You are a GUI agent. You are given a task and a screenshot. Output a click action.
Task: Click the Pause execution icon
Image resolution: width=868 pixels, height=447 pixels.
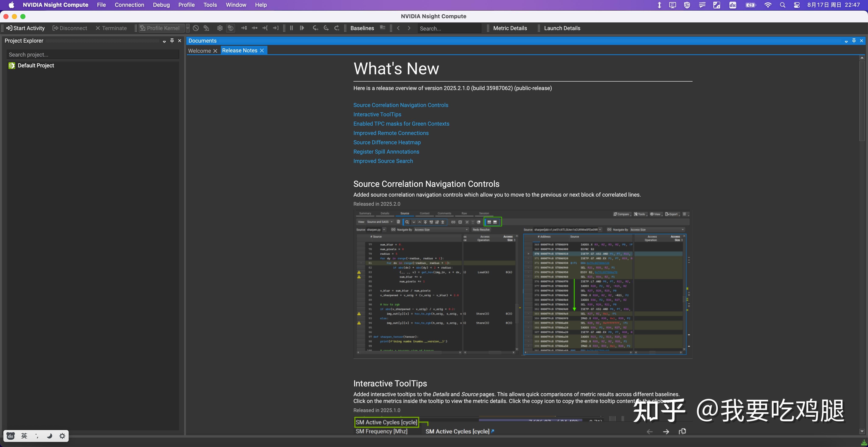(291, 28)
